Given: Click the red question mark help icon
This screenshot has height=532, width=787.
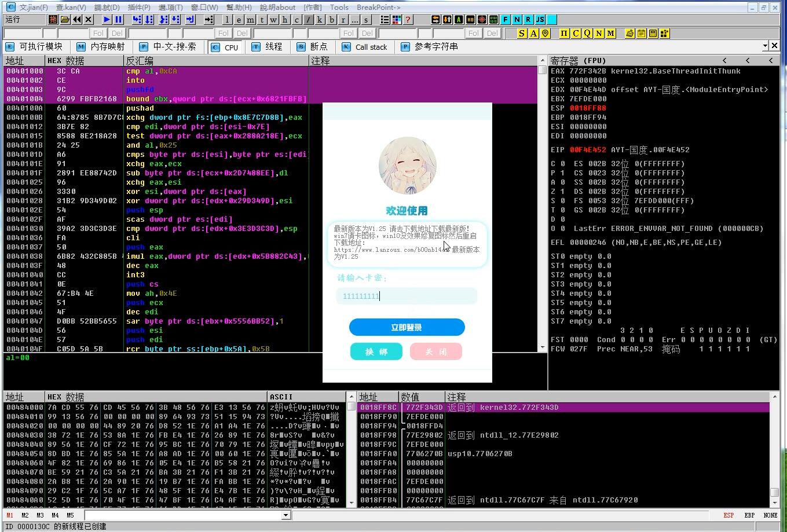Looking at the screenshot, I should coord(408,19).
